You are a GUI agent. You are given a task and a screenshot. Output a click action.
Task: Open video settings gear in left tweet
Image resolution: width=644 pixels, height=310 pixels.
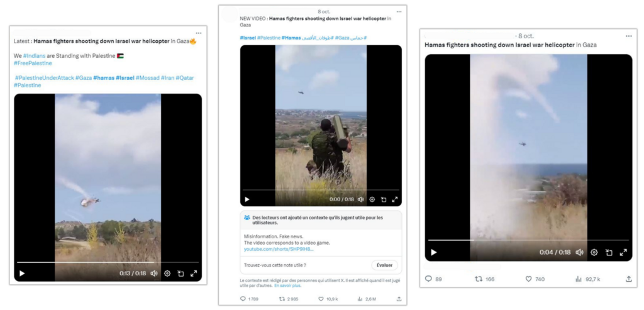[x=167, y=274]
